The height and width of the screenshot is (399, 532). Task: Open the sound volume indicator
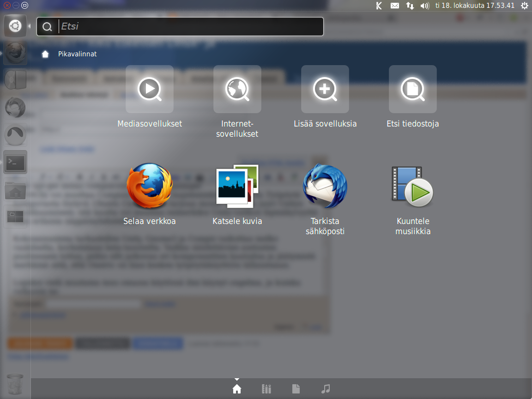(x=425, y=6)
